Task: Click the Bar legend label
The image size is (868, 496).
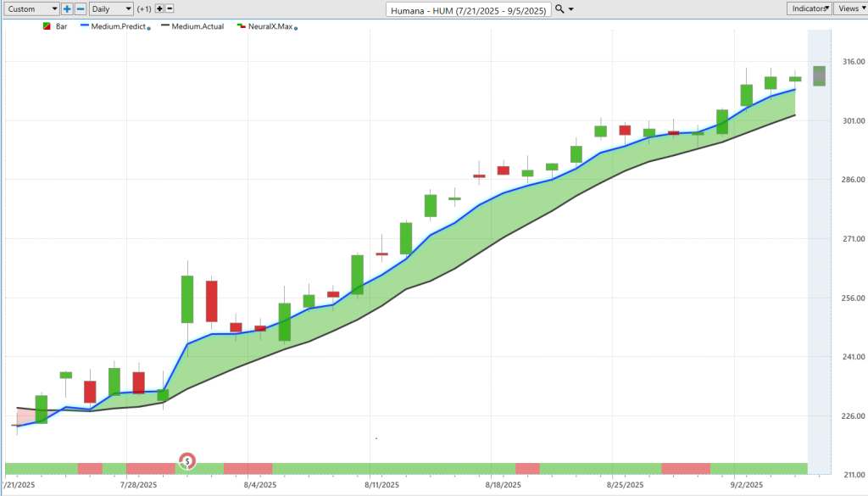Action: 62,27
